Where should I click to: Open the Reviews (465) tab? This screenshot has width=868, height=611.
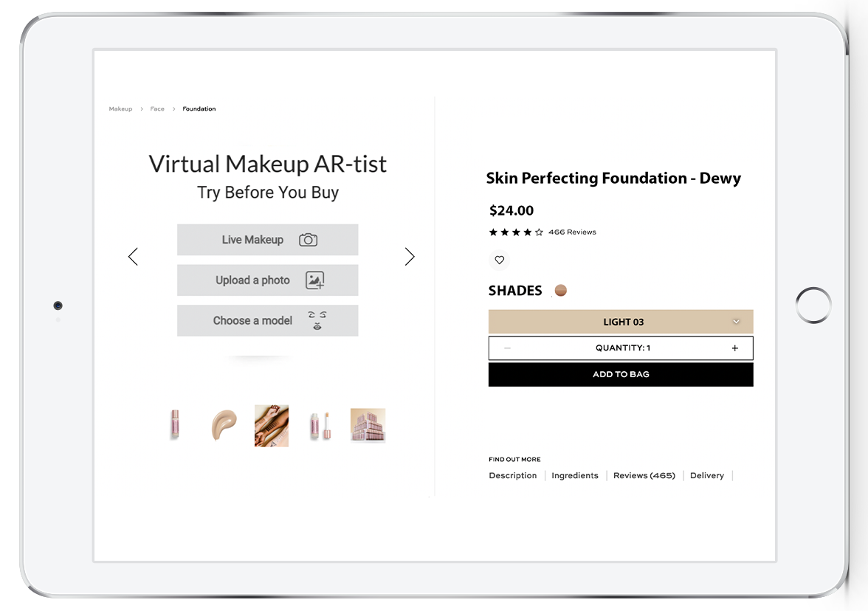coord(644,475)
